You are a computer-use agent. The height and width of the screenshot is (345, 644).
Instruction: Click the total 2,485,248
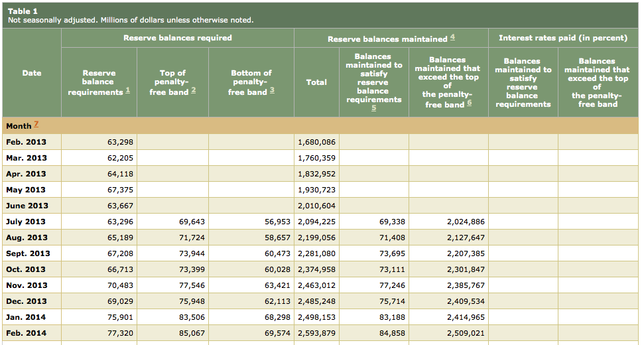[316, 301]
